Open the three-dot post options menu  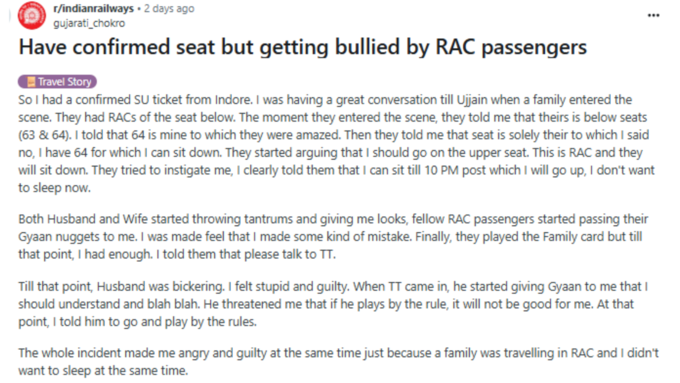[x=653, y=16]
